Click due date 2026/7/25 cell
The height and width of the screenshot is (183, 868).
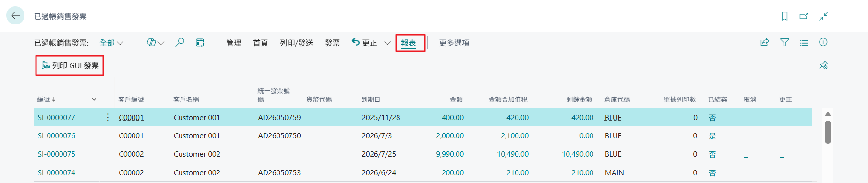click(x=379, y=154)
